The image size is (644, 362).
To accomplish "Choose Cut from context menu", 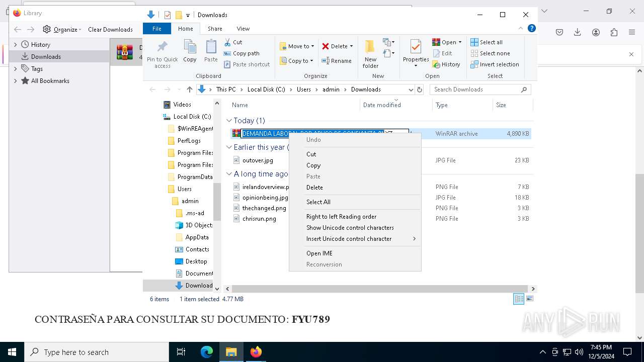I will pos(355,154).
